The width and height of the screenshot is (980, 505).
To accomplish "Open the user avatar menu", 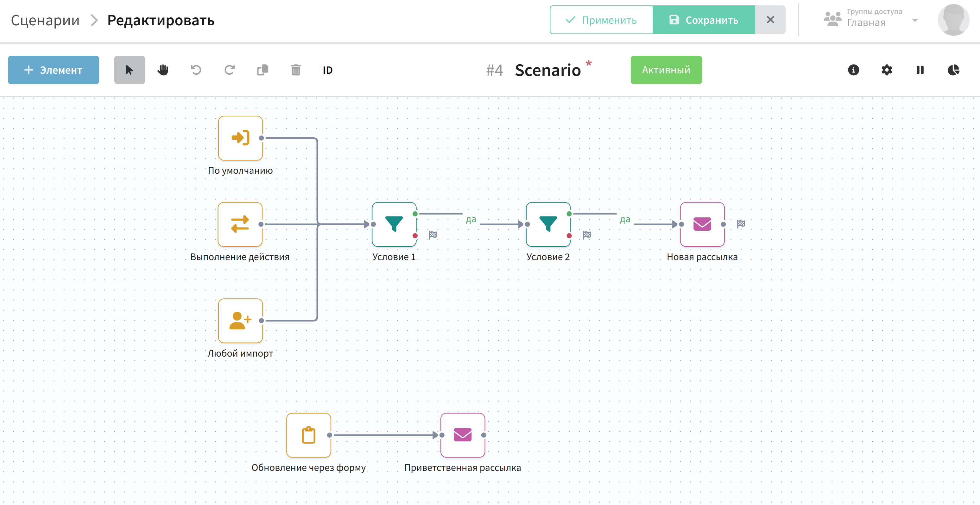I will [x=953, y=20].
